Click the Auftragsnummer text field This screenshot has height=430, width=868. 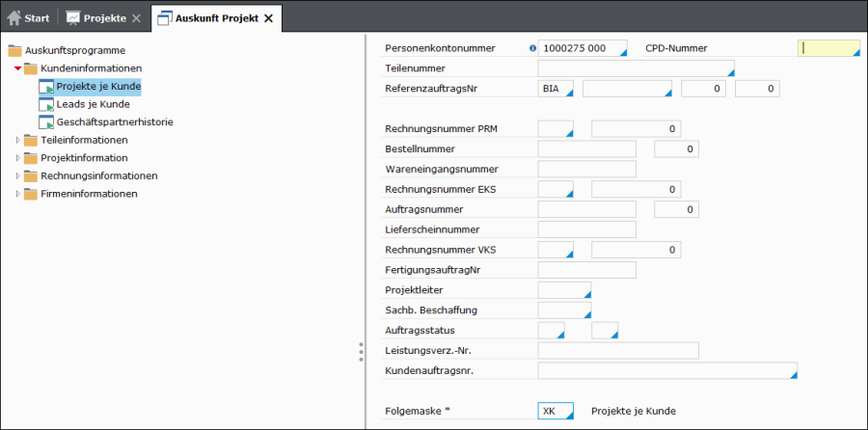[x=587, y=209]
